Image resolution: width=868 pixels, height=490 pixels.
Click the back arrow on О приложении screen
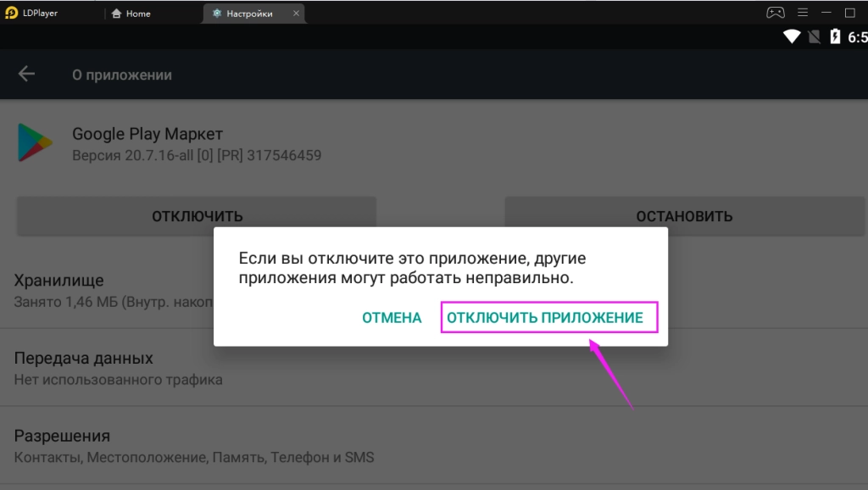click(x=26, y=74)
